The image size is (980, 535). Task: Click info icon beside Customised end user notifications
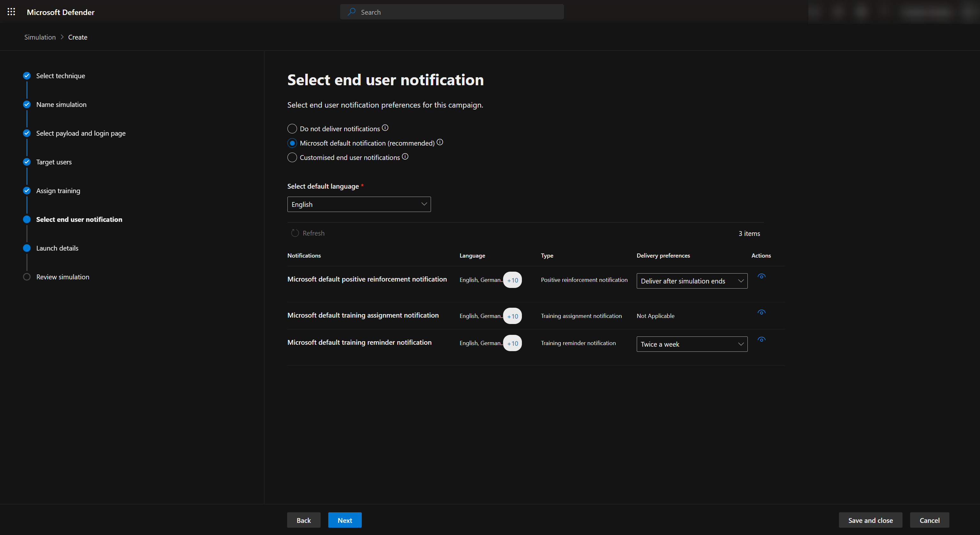[405, 156]
